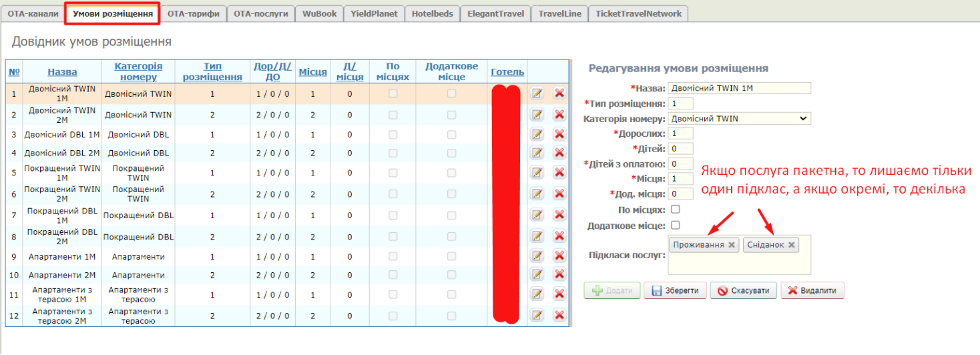
Task: Remove the Проживання subclass tag
Action: [732, 245]
